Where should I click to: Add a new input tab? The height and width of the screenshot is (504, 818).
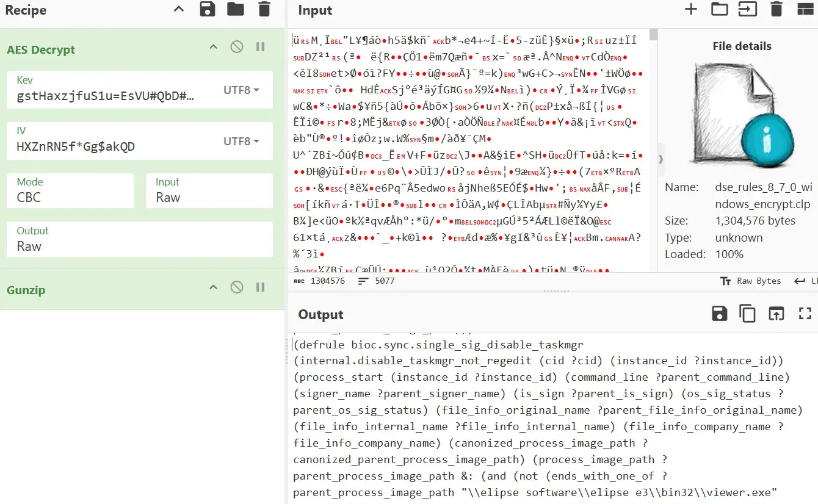690,9
